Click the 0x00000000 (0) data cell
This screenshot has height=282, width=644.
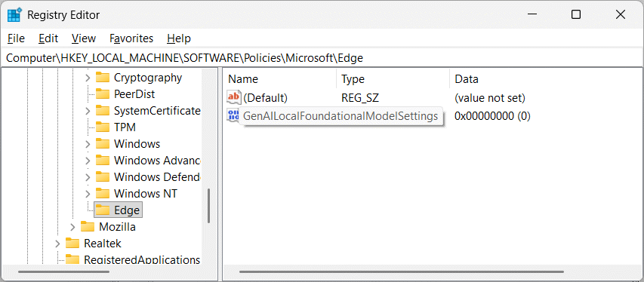492,116
